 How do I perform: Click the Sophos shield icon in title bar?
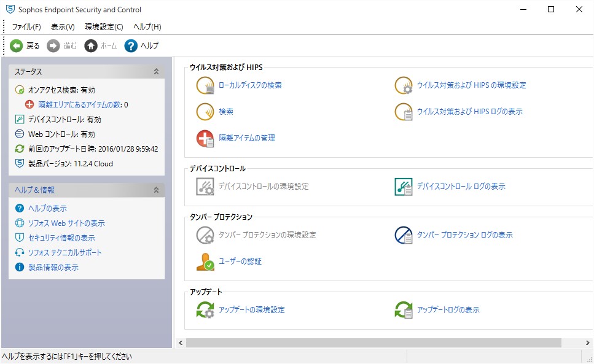click(x=10, y=9)
